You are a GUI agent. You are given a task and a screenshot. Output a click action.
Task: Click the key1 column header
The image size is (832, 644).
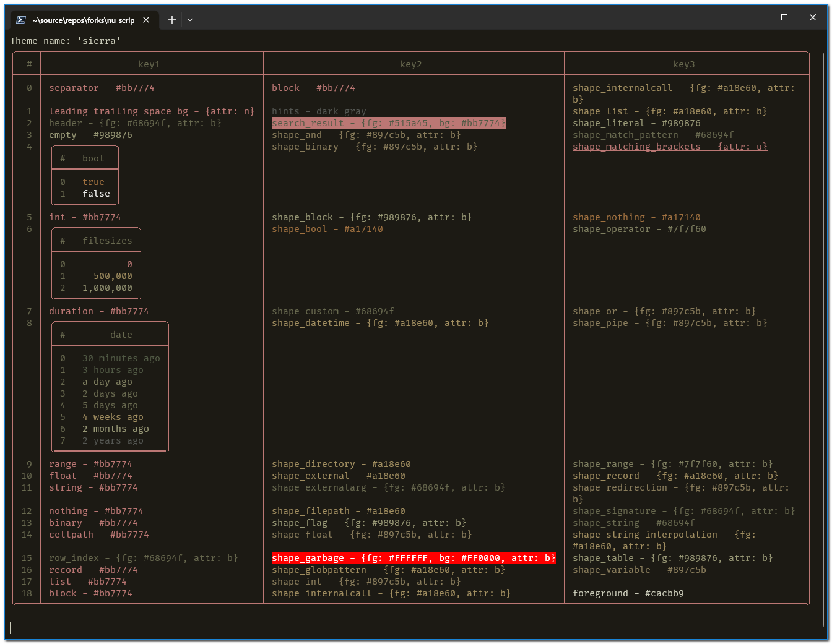(x=149, y=64)
